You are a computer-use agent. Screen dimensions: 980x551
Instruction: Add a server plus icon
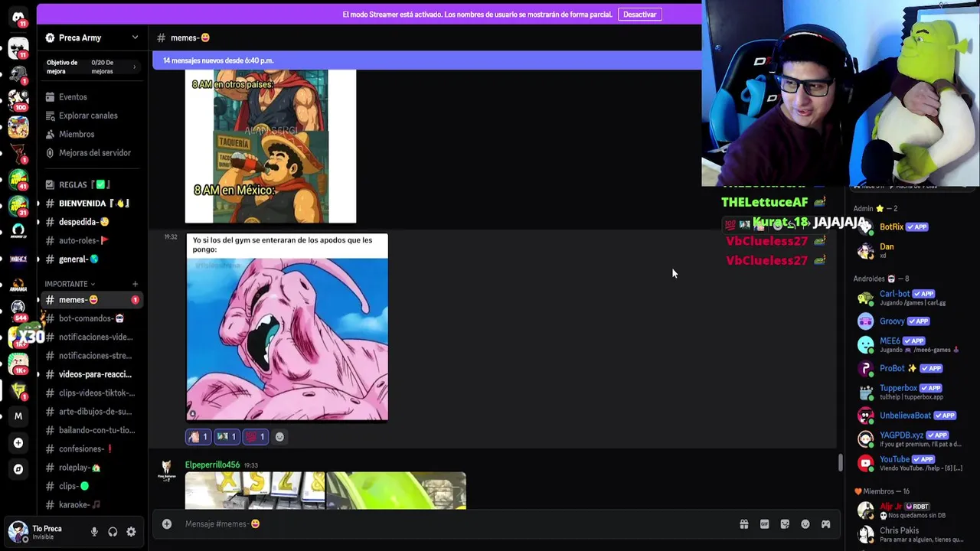coord(18,443)
